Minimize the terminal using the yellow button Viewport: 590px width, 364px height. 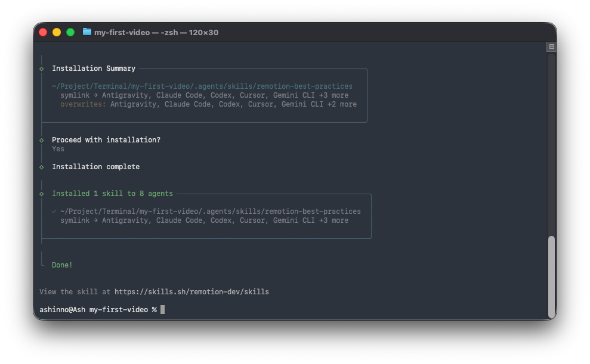tap(57, 32)
